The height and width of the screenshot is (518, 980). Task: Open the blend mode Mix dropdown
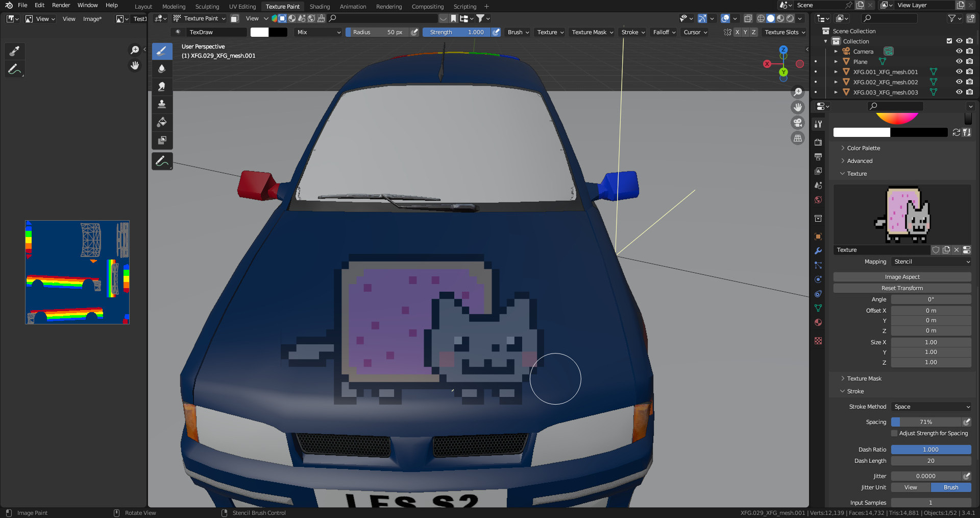click(x=318, y=32)
